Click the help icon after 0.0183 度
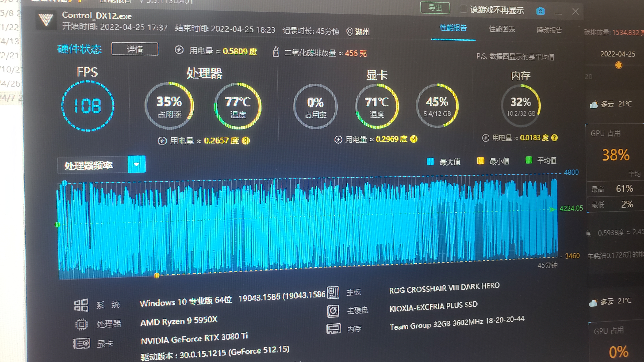 [554, 138]
